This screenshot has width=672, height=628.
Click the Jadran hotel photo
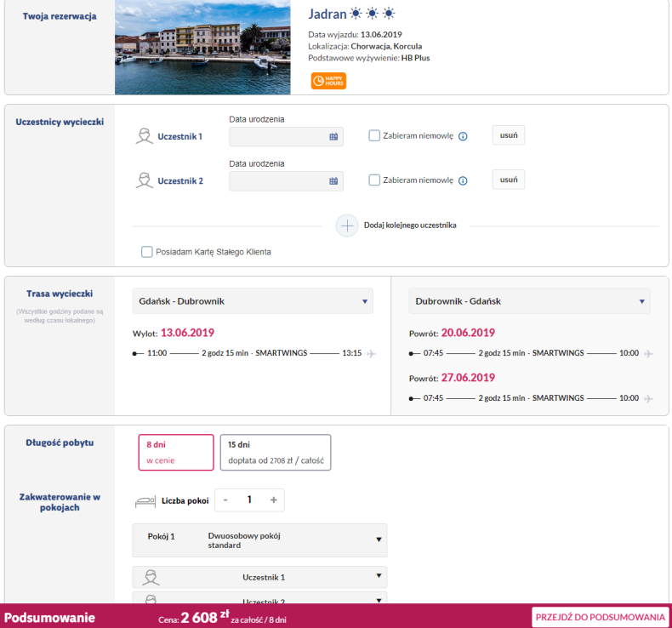click(x=202, y=47)
